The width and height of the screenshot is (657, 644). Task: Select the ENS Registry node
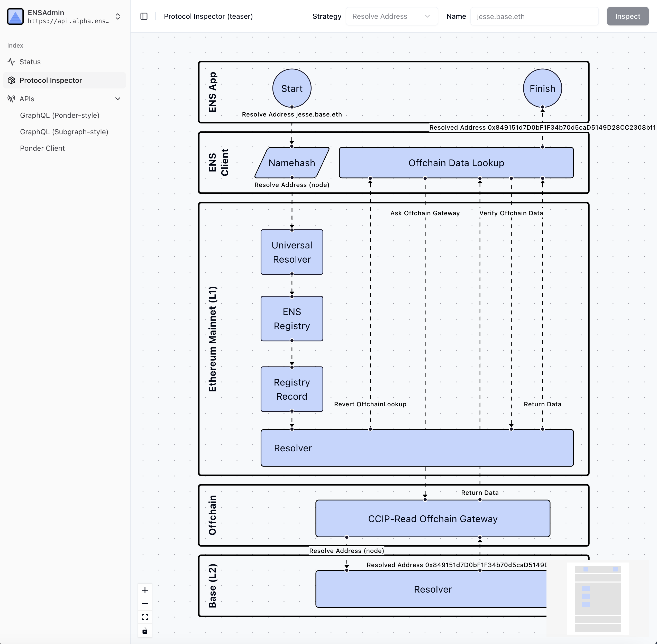pos(292,319)
